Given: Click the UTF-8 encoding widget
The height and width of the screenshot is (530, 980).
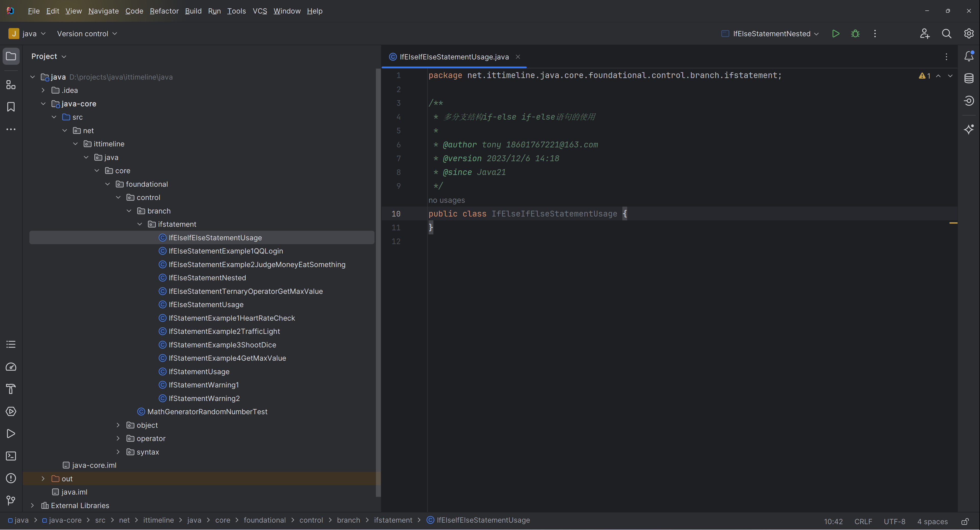Looking at the screenshot, I should point(894,521).
